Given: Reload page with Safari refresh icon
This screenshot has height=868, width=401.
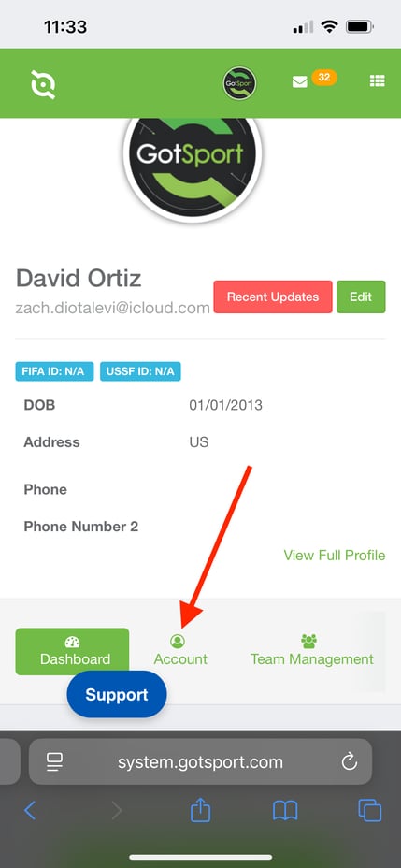Looking at the screenshot, I should click(x=350, y=762).
